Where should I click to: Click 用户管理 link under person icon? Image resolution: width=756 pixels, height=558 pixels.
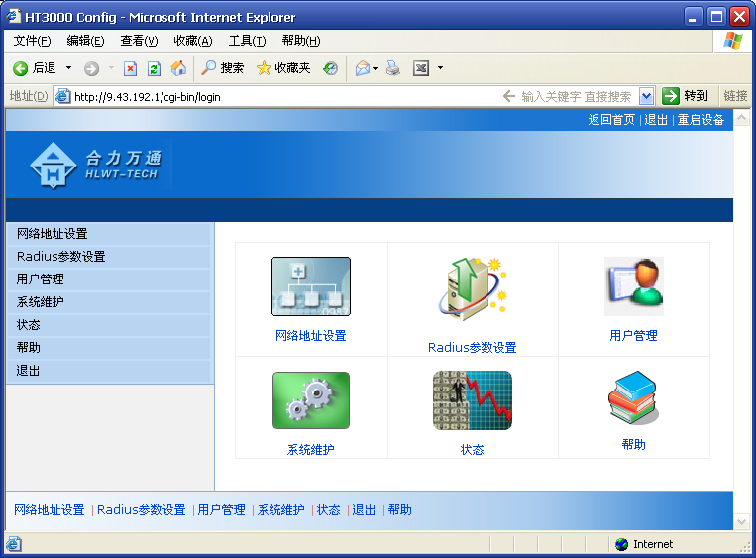point(633,336)
